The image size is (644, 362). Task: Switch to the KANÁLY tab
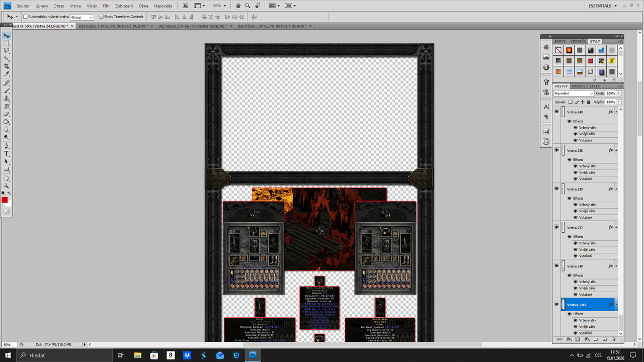(x=579, y=86)
